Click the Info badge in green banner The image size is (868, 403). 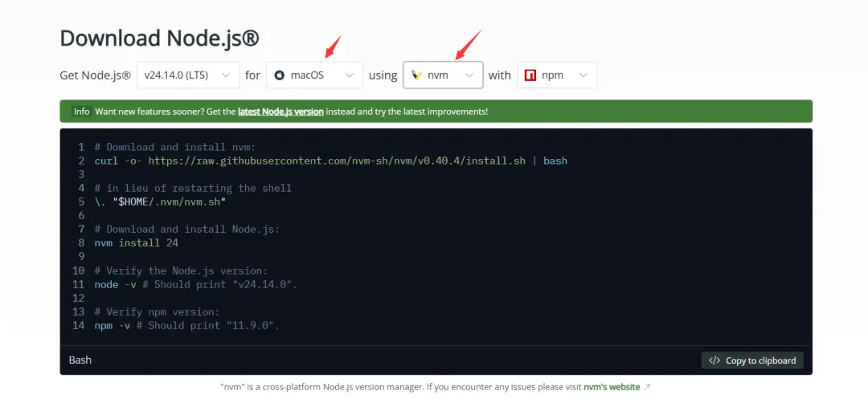coord(81,111)
